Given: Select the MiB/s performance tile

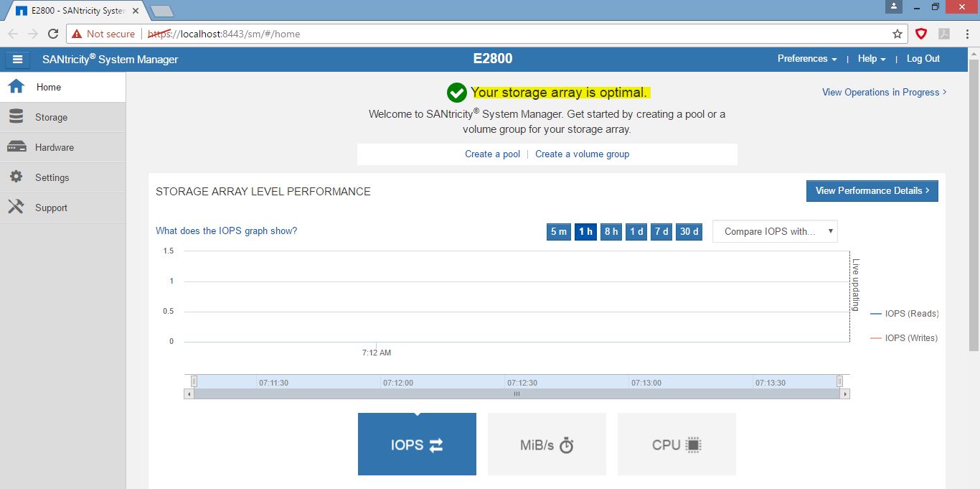Looking at the screenshot, I should 547,444.
